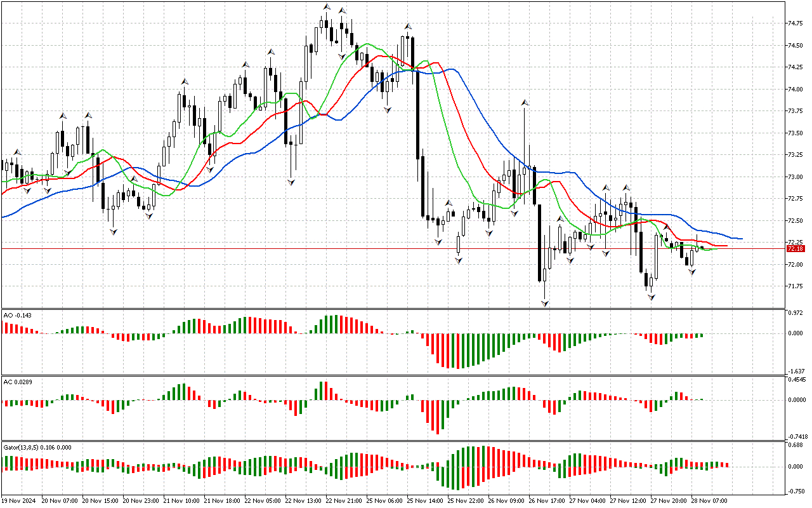Click the 21 Nov 10:00 time label
Viewport: 812px width, 508px height.
181,501
